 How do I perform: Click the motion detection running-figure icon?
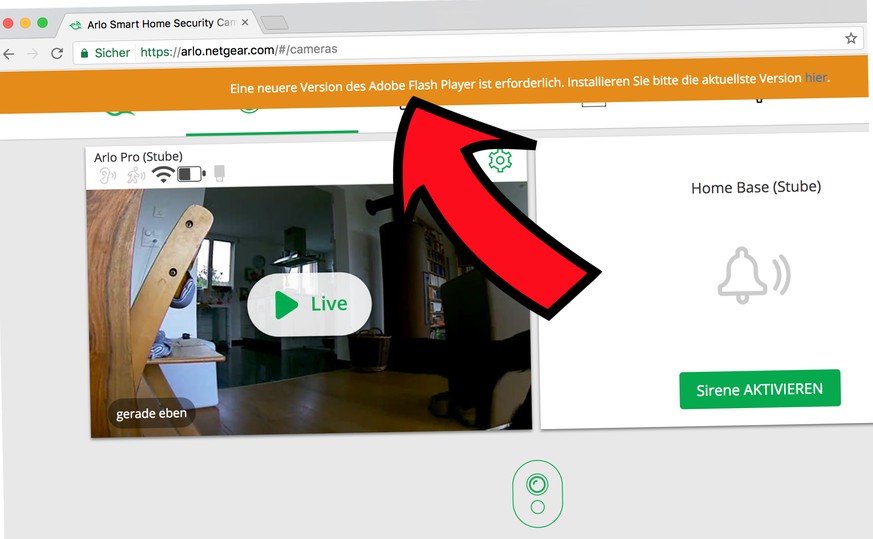[134, 176]
